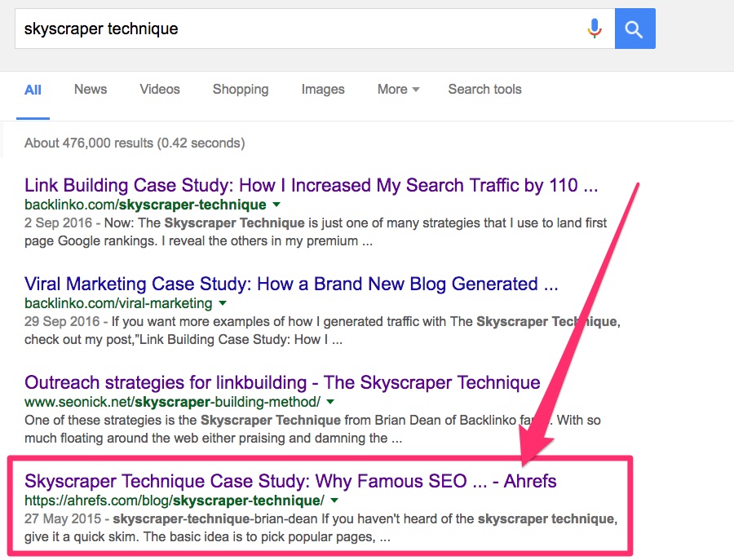Switch to the Videos tab

pyautogui.click(x=160, y=89)
